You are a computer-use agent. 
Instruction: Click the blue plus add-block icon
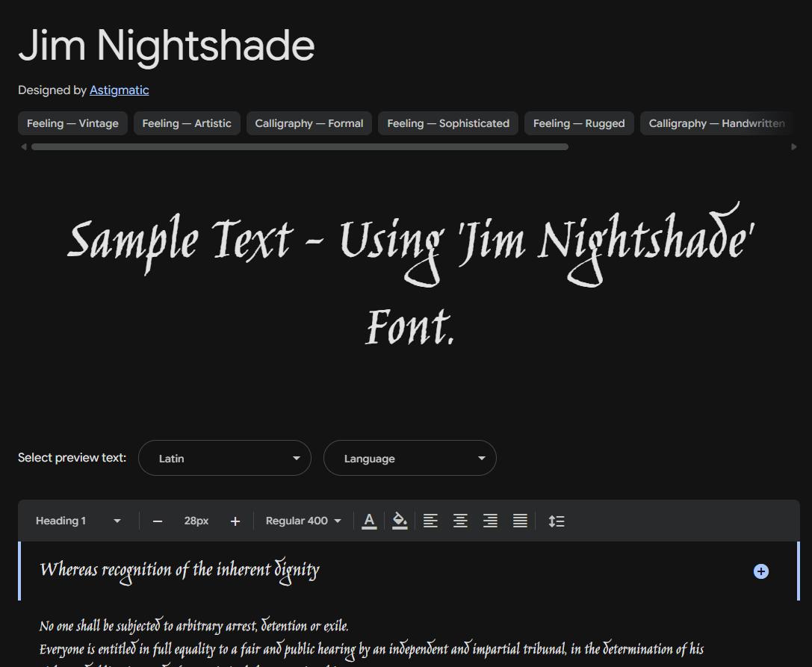tap(760, 571)
